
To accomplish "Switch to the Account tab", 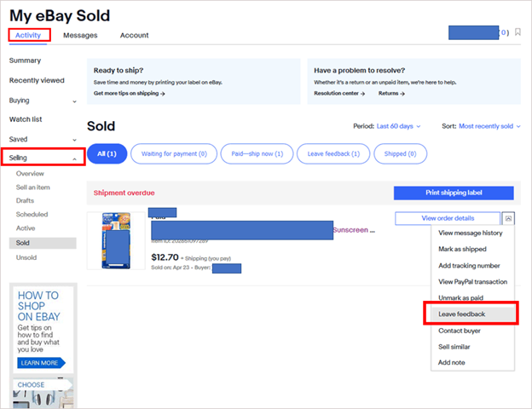I will 134,35.
